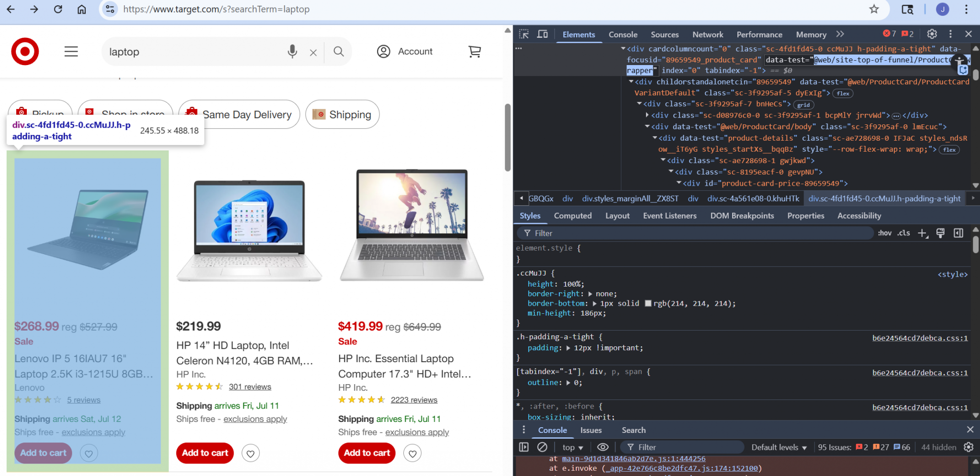Open DevTools settings gear
This screenshot has width=980, height=476.
[x=932, y=34]
